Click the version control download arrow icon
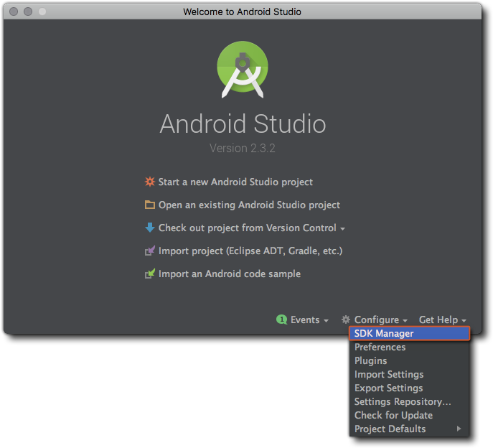The height and width of the screenshot is (448, 493). pos(149,228)
